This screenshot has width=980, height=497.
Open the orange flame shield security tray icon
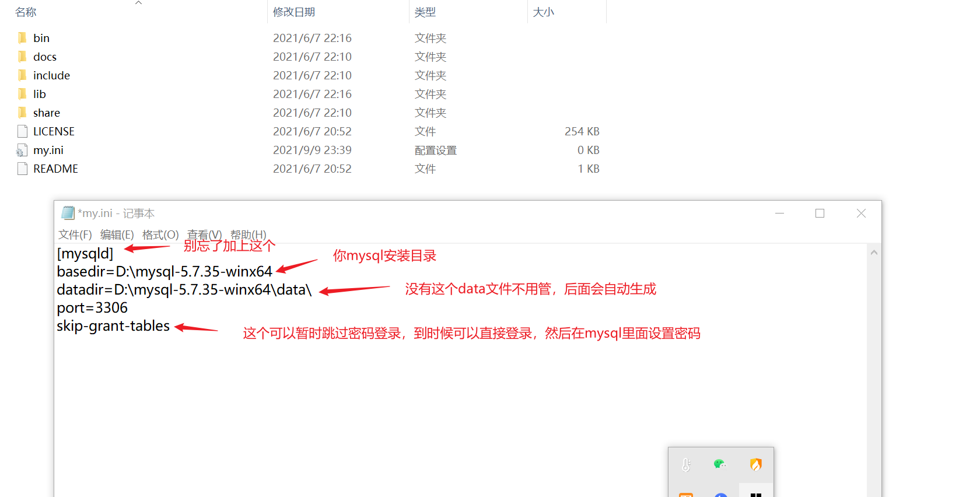pos(756,464)
